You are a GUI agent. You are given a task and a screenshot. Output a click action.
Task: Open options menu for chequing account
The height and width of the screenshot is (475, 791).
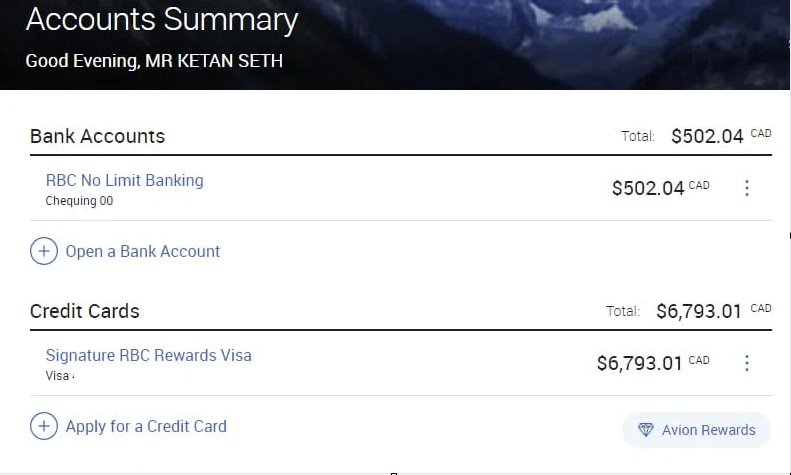click(747, 188)
